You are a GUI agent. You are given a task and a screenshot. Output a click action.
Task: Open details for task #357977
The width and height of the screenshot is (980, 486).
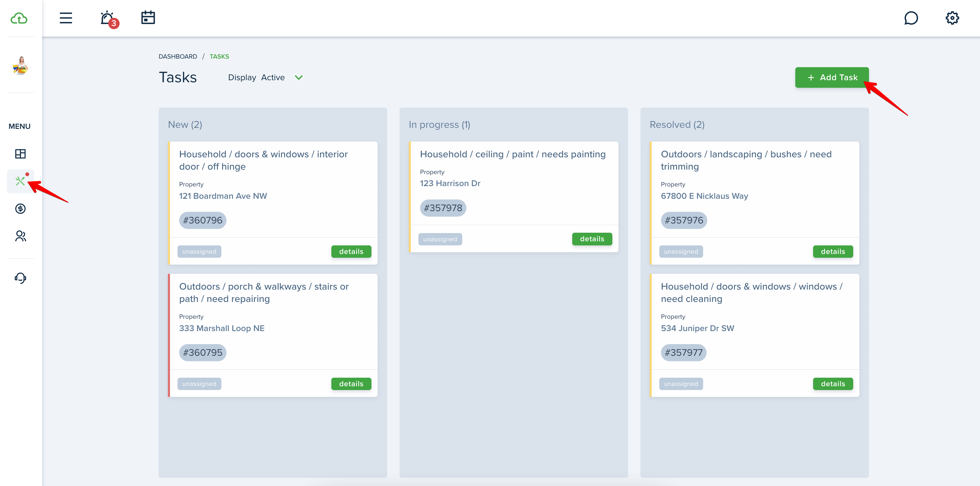(832, 384)
